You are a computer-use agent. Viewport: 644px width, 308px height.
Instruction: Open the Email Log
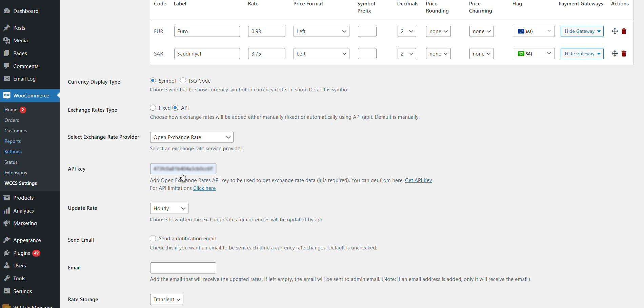24,79
